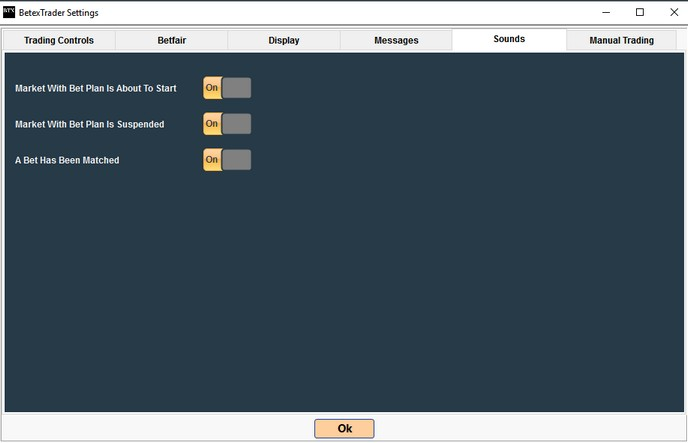Minimize the BetexTrader Settings window

tap(606, 12)
